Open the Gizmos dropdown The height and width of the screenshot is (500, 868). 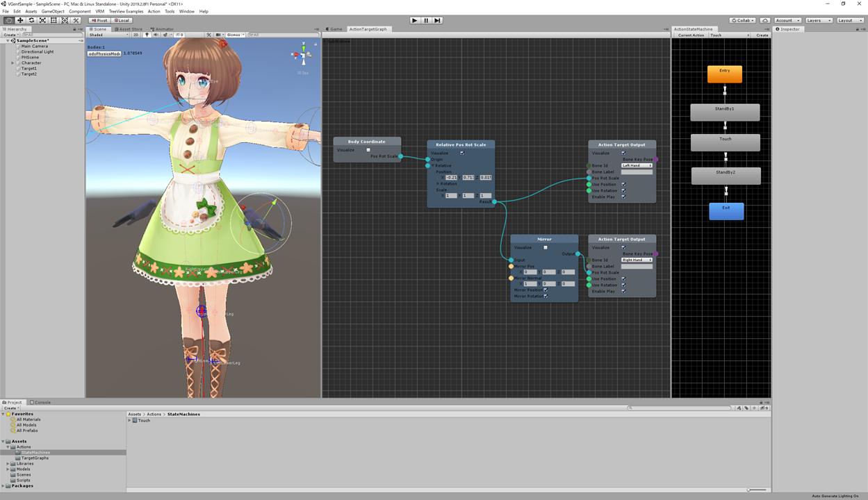236,35
